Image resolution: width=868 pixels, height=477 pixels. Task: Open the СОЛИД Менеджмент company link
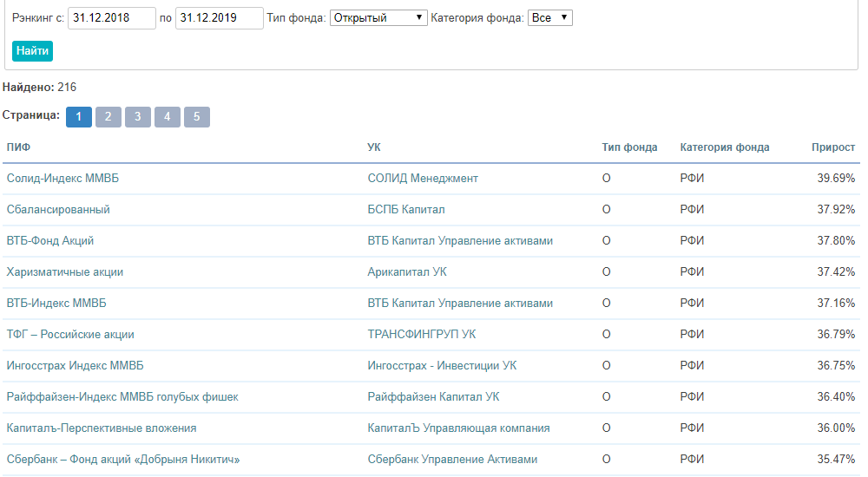point(423,178)
